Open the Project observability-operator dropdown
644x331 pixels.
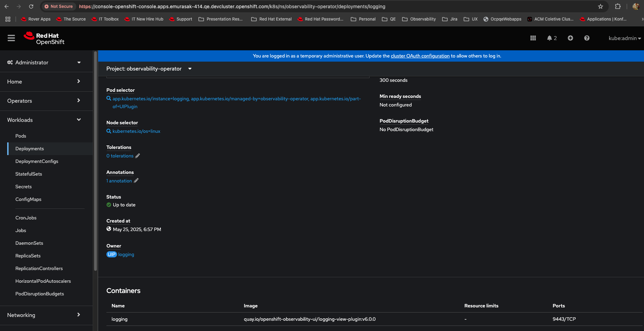(149, 69)
